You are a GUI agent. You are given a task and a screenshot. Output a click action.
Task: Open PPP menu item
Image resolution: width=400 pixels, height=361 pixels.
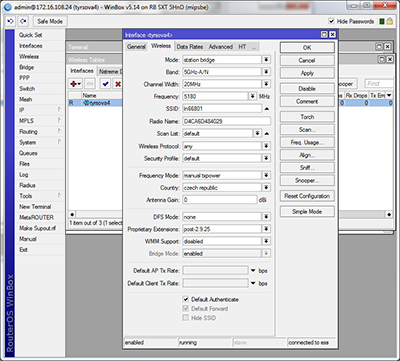point(25,78)
